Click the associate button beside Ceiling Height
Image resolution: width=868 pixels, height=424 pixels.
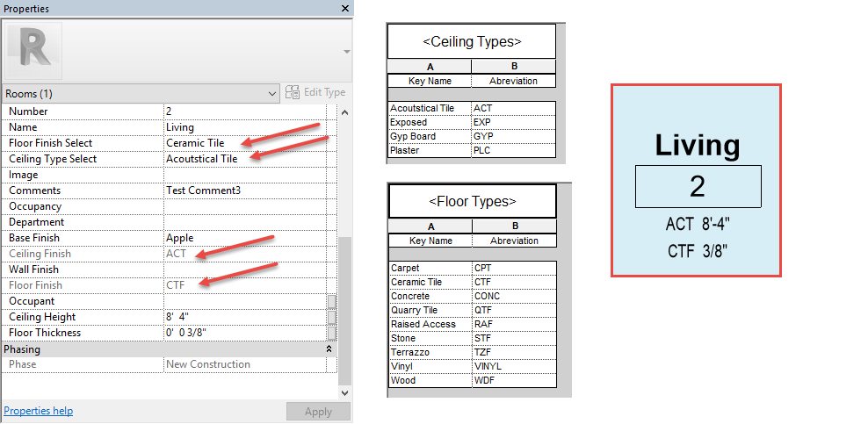[x=331, y=317]
